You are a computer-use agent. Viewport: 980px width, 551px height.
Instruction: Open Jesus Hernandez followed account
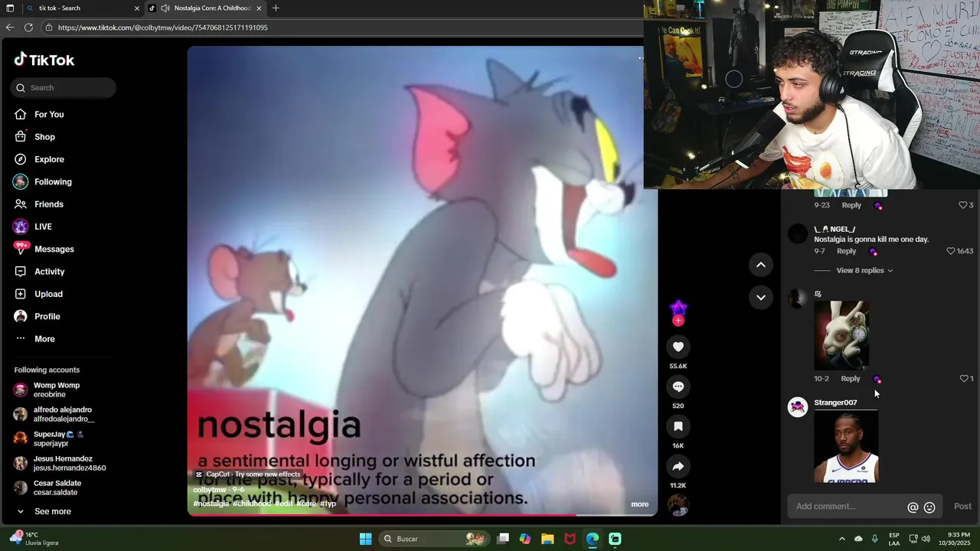pyautogui.click(x=60, y=464)
